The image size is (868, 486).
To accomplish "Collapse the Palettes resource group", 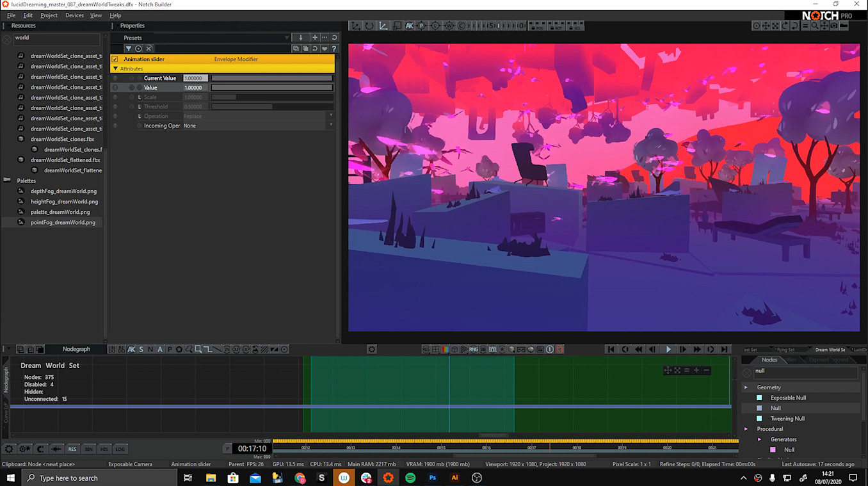I will pos(7,181).
